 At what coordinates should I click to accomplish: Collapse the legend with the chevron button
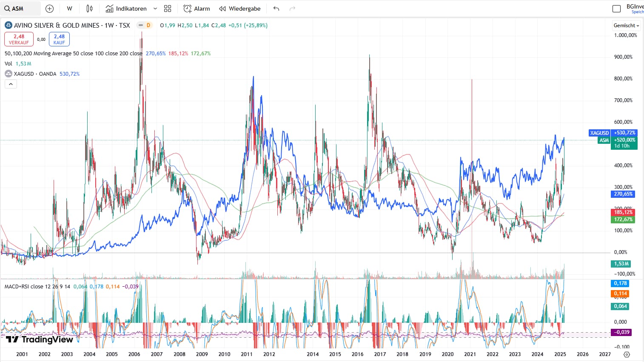(x=11, y=84)
